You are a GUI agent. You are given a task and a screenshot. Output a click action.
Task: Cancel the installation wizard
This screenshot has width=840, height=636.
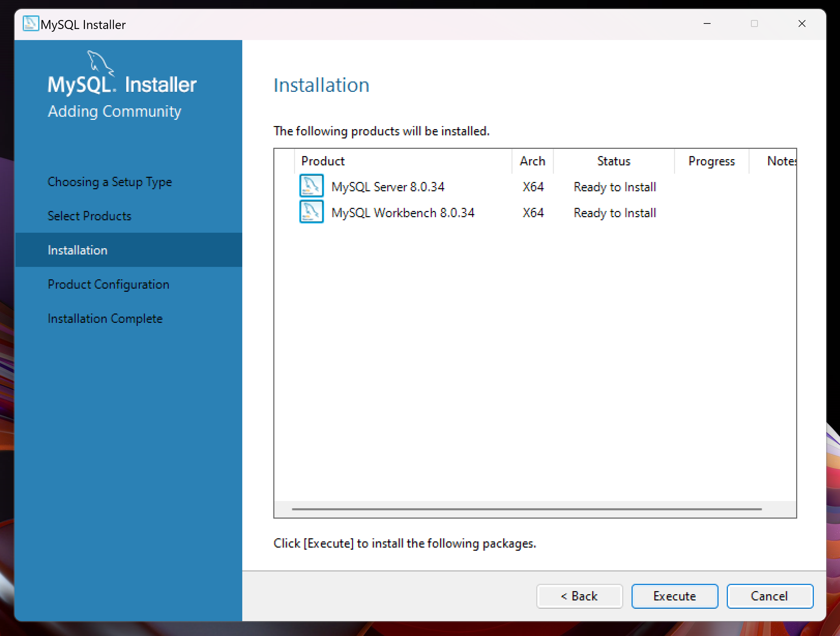tap(769, 596)
